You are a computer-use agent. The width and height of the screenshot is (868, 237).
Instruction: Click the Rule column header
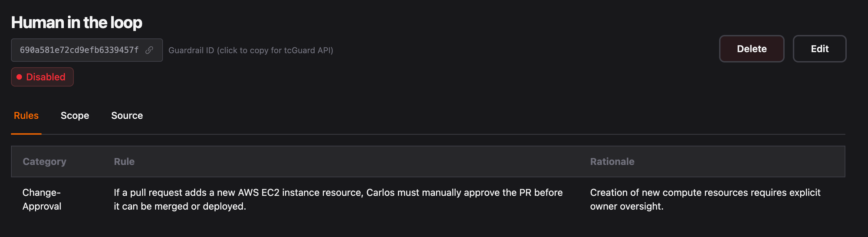click(x=124, y=162)
